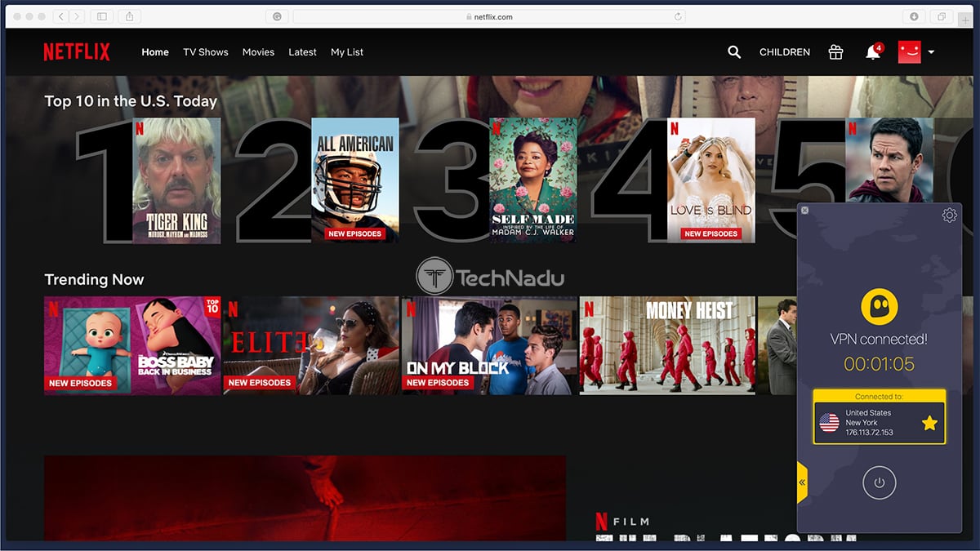Show Safari tab overview
Viewport: 980px width, 551px height.
(x=942, y=16)
